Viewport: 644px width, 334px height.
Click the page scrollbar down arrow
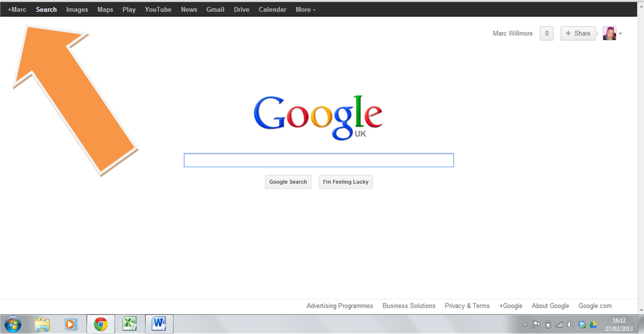pyautogui.click(x=641, y=311)
